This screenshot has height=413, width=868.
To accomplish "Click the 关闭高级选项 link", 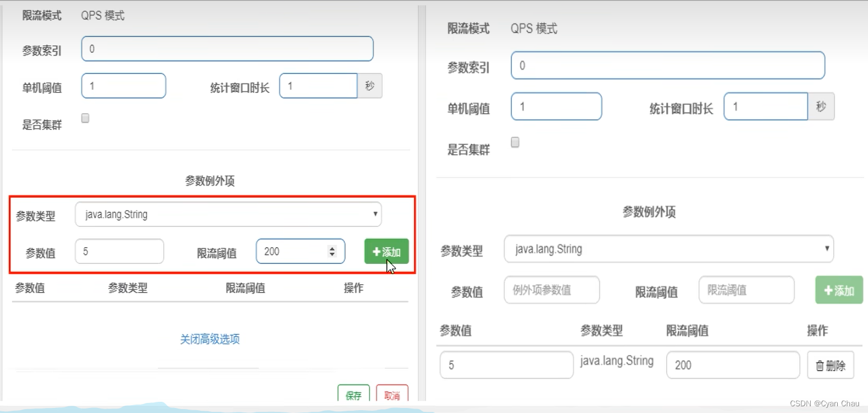I will (209, 339).
